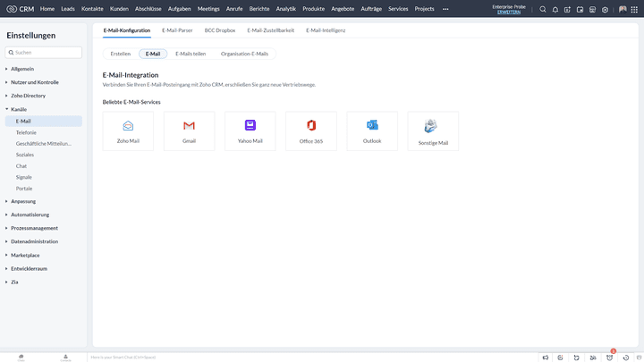Screen dimensions: 644x362
Task: Switch to BCC Dropbox tab
Action: click(x=220, y=30)
